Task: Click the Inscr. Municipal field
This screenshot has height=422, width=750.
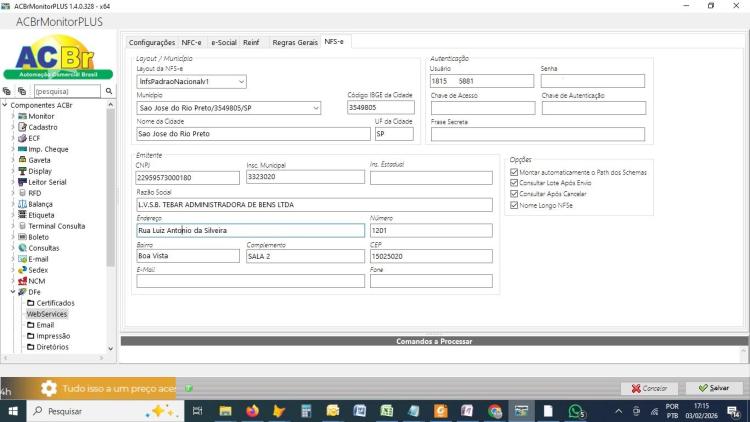Action: coord(305,177)
